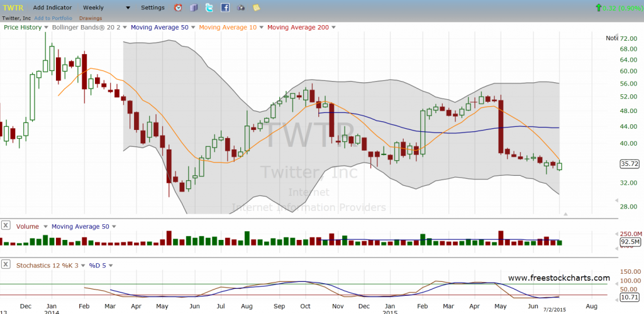This screenshot has width=644, height=314.
Task: Click the orange Moving Average 10 label
Action: point(228,28)
